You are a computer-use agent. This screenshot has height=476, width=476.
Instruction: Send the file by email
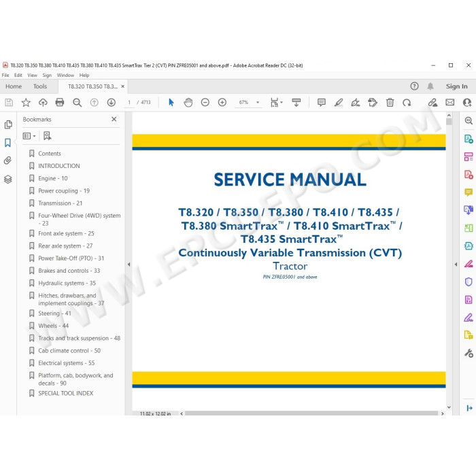click(x=450, y=103)
